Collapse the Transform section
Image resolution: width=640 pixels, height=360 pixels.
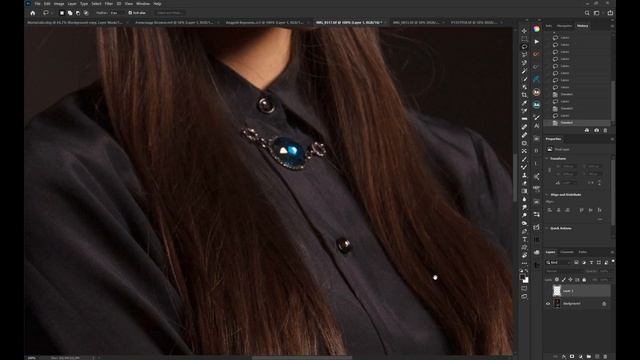click(x=547, y=158)
